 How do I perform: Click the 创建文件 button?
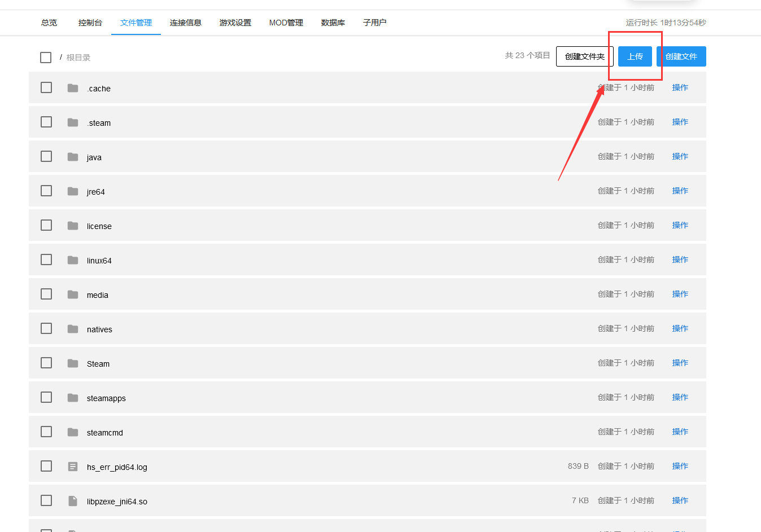tap(681, 56)
